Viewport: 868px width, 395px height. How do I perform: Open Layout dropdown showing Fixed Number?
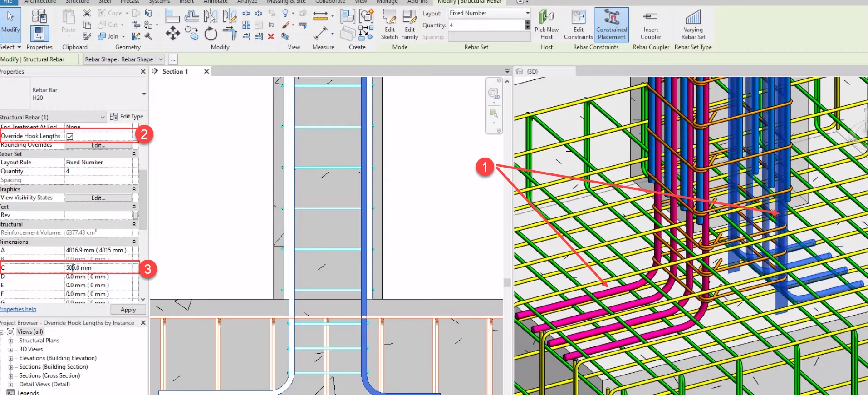pyautogui.click(x=489, y=13)
